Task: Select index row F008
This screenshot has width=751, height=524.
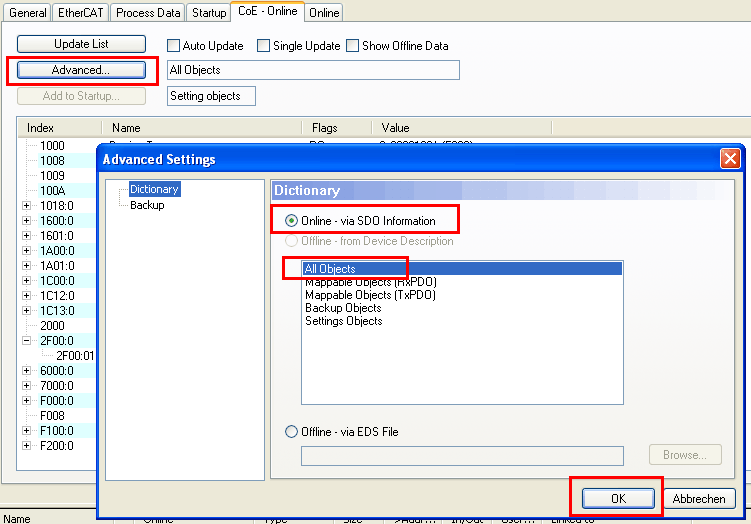Action: [x=52, y=416]
